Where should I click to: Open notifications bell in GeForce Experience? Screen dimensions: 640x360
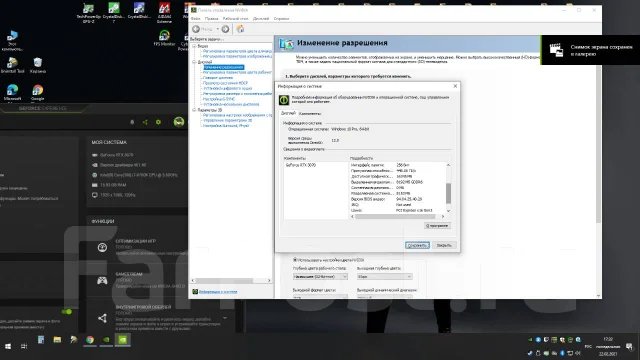[x=132, y=122]
